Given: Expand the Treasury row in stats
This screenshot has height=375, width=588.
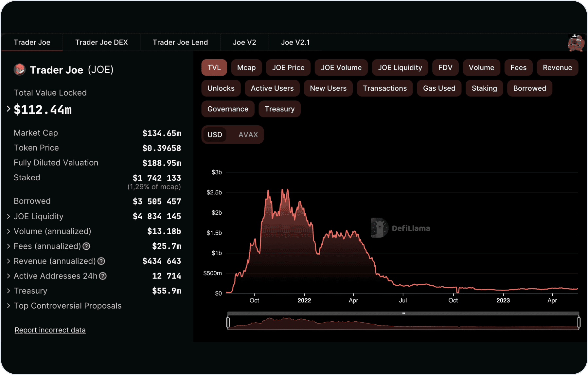Looking at the screenshot, I should click(x=9, y=291).
